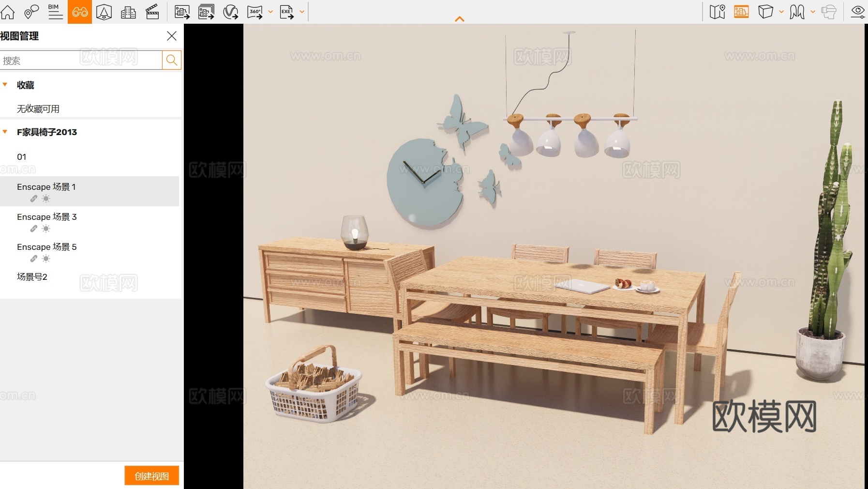Click the link icon under Enscape 场景 5
This screenshot has height=489, width=868.
[x=34, y=259]
